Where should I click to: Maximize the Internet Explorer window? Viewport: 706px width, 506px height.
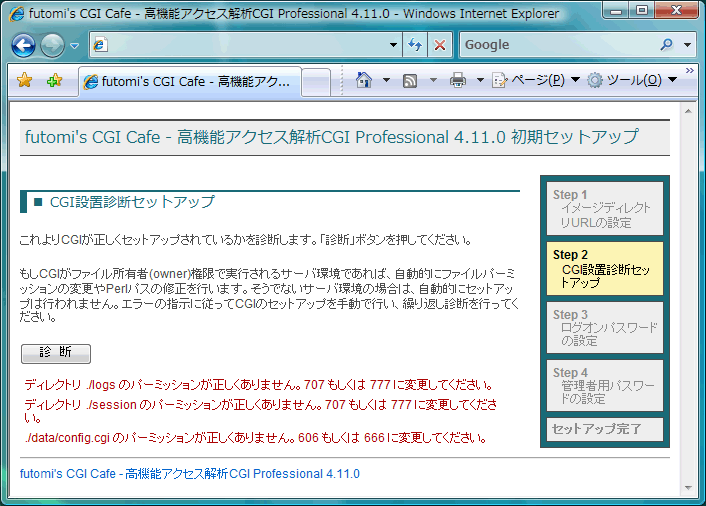(642, 10)
